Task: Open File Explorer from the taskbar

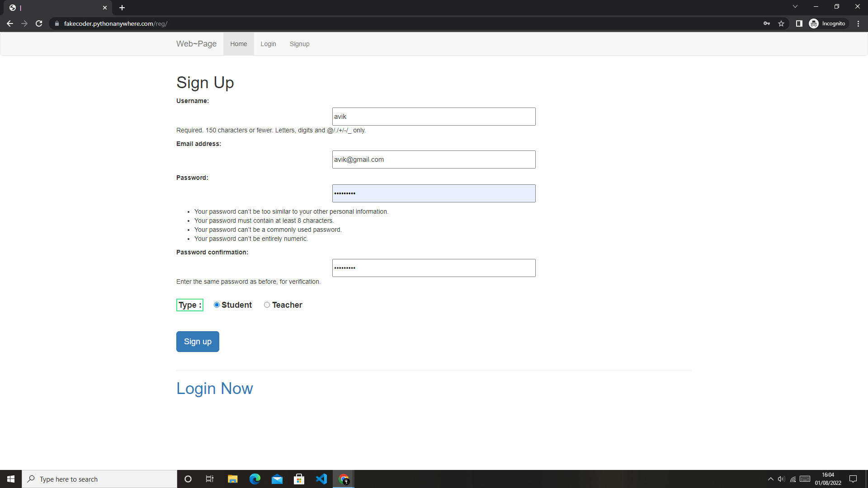Action: 232,479
